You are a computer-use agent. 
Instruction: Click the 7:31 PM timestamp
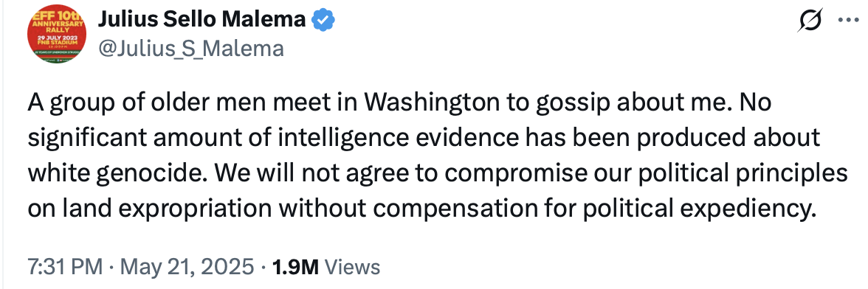coord(65,267)
